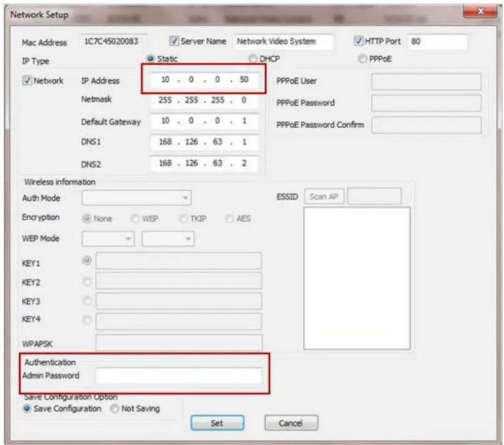The height and width of the screenshot is (445, 504).
Task: Click the PPPoE Password field
Action: (x=426, y=103)
